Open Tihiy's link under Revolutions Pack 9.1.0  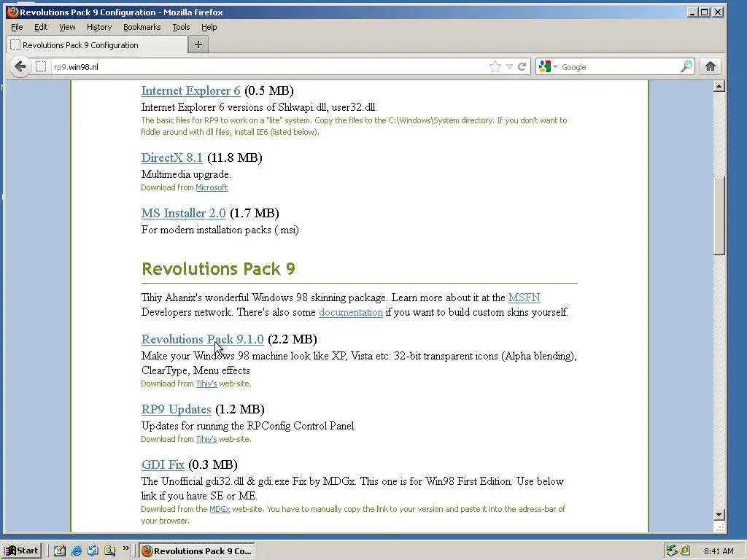(206, 384)
